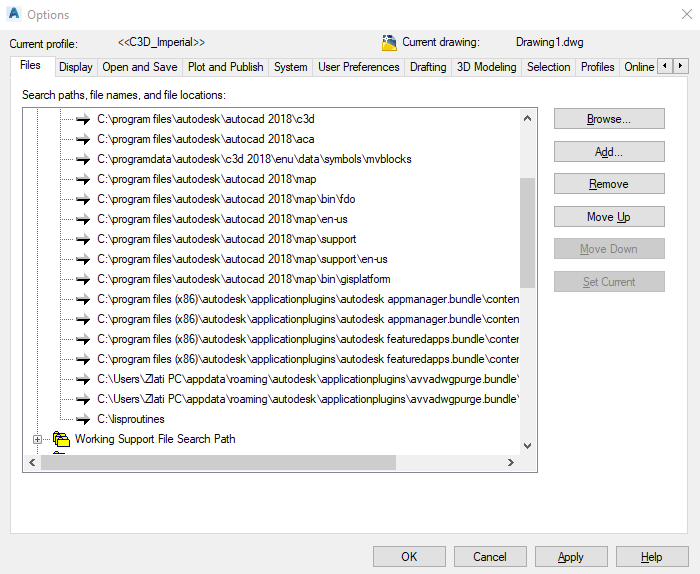
Task: Switch to the Selection tab
Action: (x=548, y=67)
